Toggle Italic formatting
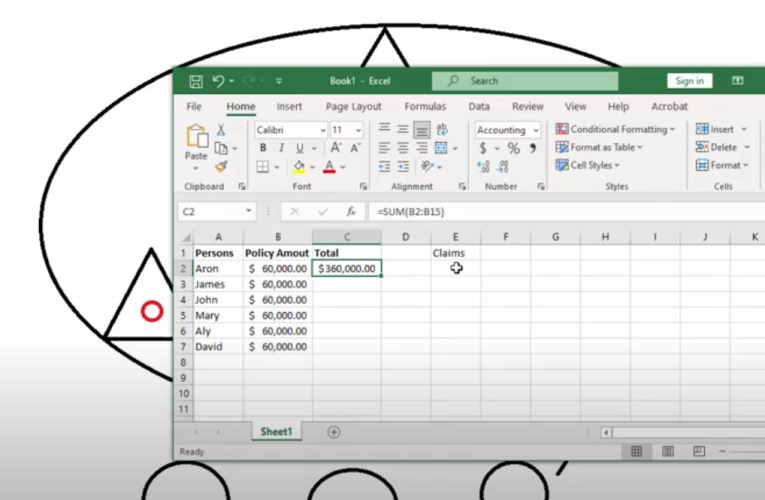 (x=281, y=148)
